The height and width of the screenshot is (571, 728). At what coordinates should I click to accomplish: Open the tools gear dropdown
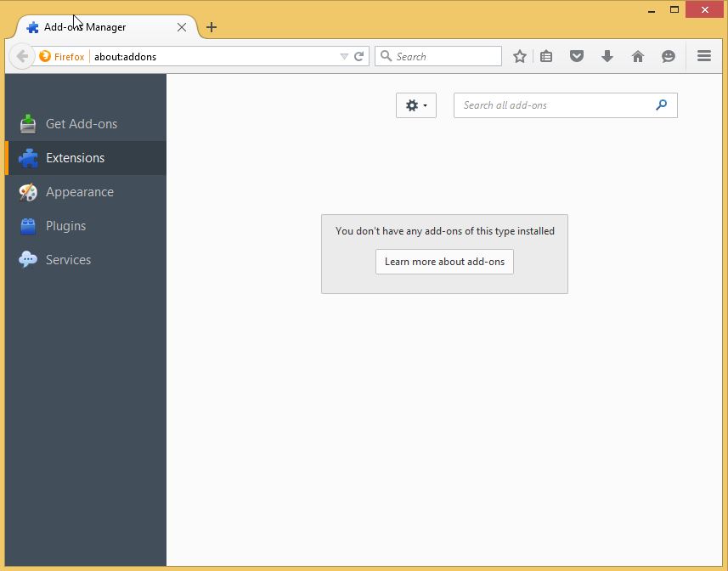coord(415,105)
